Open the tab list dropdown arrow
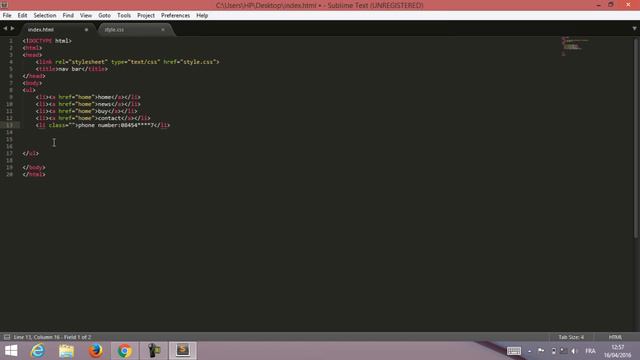This screenshot has width=640, height=360. click(634, 29)
